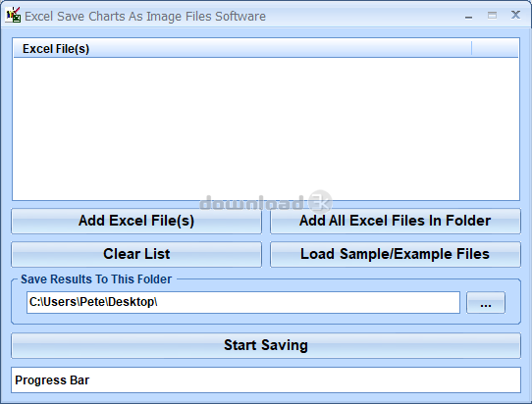The width and height of the screenshot is (532, 404).
Task: Maximize the application window
Action: tap(492, 16)
